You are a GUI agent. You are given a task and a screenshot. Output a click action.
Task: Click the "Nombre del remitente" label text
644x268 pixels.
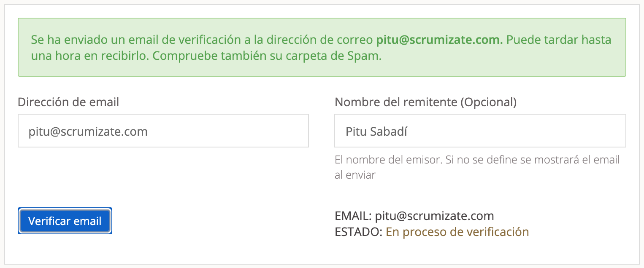coord(395,102)
